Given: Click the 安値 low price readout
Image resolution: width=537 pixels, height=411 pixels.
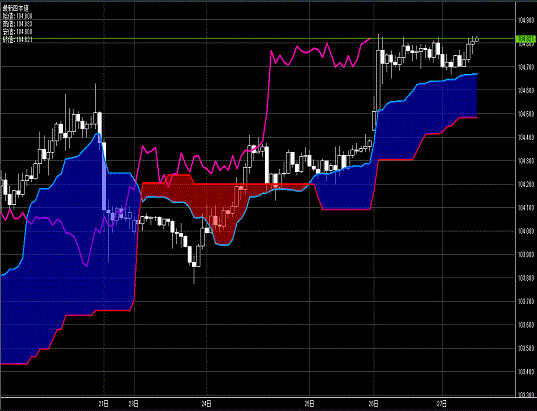Looking at the screenshot, I should point(17,32).
